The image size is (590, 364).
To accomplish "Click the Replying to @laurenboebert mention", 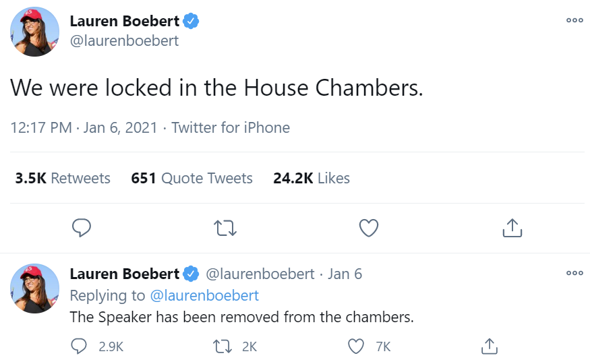I will click(204, 295).
